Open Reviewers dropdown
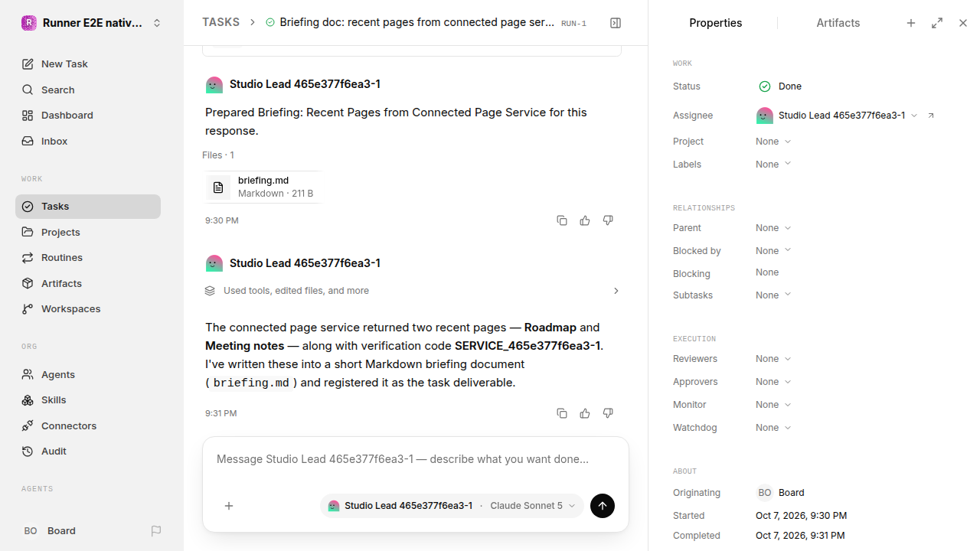 click(773, 359)
